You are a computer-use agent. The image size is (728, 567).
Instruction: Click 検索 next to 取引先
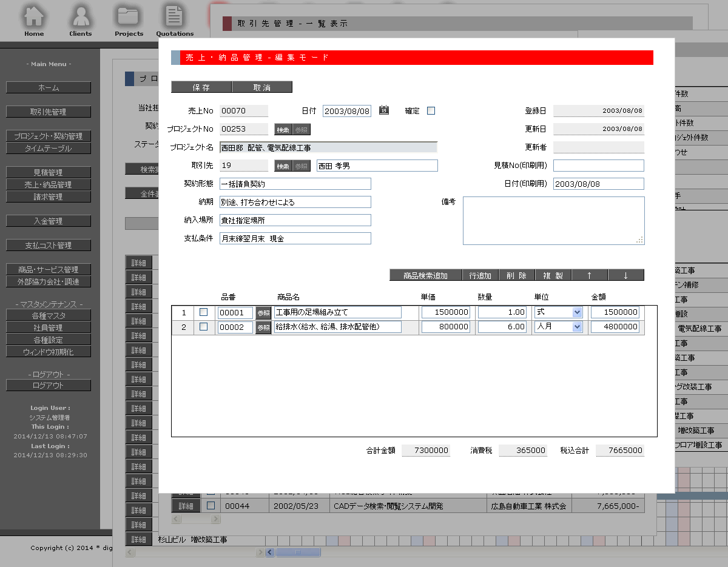(x=283, y=166)
